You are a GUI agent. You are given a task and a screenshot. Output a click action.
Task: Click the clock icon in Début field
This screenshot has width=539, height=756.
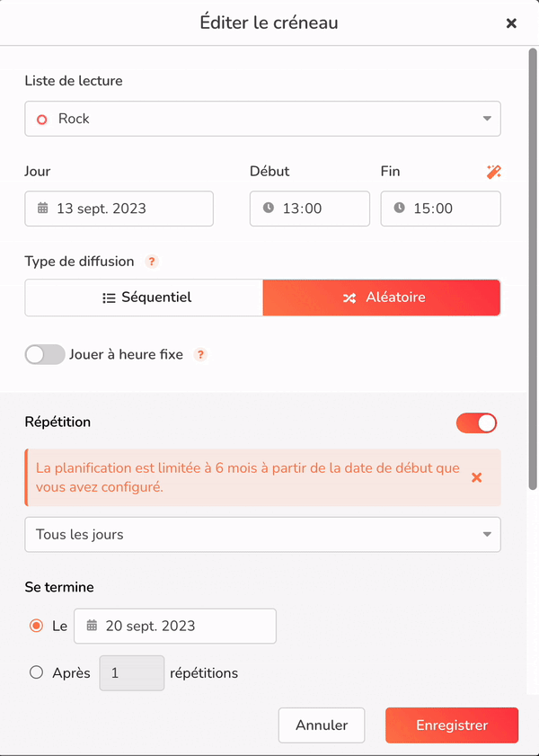point(269,208)
